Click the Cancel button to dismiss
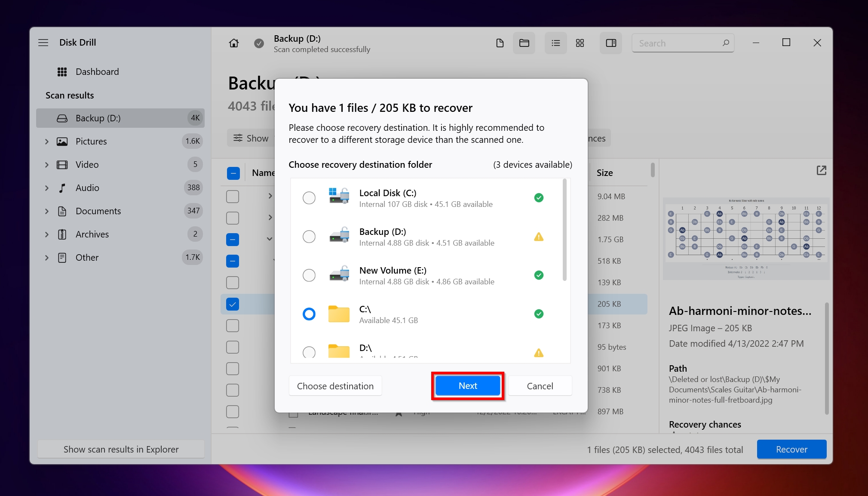The image size is (868, 496). pos(540,385)
